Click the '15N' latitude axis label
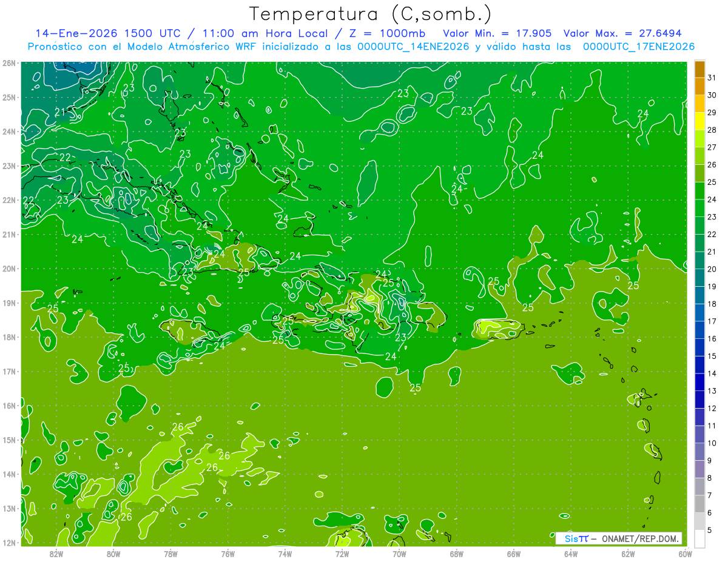The height and width of the screenshot is (562, 728). point(8,440)
